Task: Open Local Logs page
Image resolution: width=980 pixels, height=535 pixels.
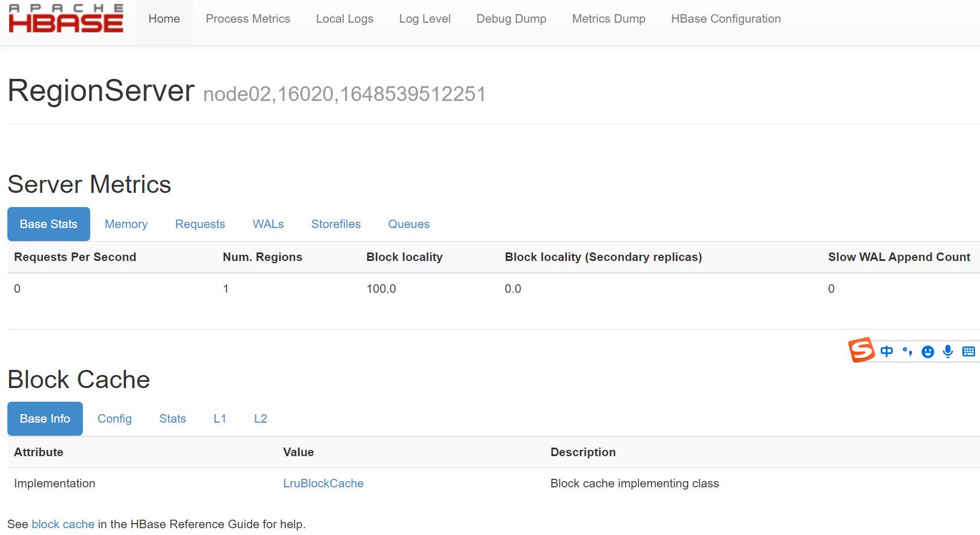Action: [344, 19]
